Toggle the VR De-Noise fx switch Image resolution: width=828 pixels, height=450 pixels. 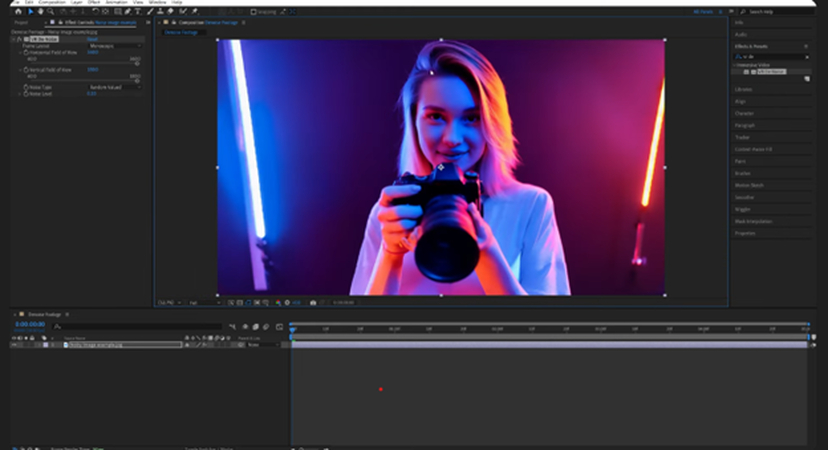point(20,39)
